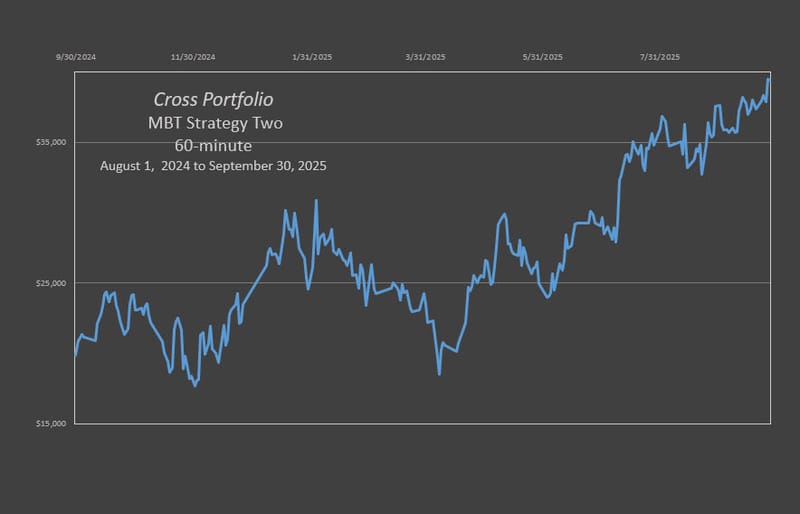Select the line's deep trough below 3/31/2025
The height and width of the screenshot is (514, 800).
tap(439, 374)
